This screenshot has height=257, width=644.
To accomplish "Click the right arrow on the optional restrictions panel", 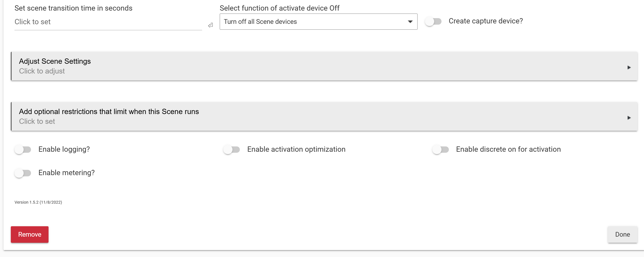I will [x=629, y=118].
